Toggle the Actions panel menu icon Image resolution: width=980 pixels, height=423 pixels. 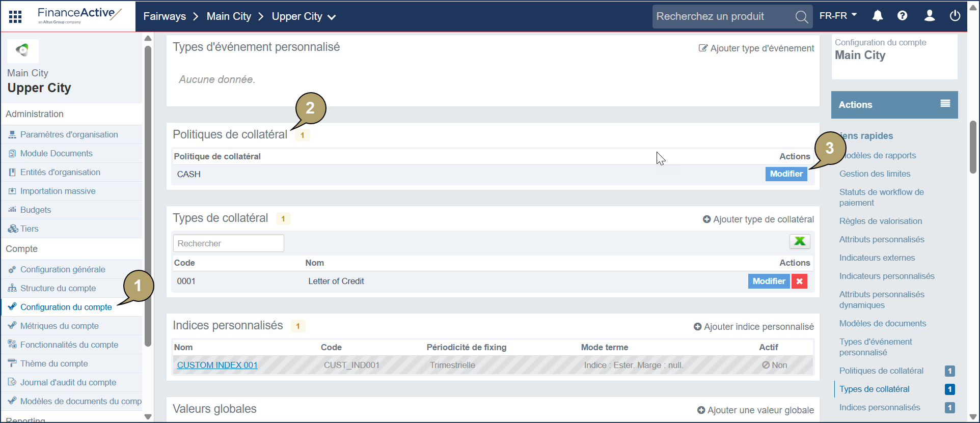pyautogui.click(x=945, y=104)
